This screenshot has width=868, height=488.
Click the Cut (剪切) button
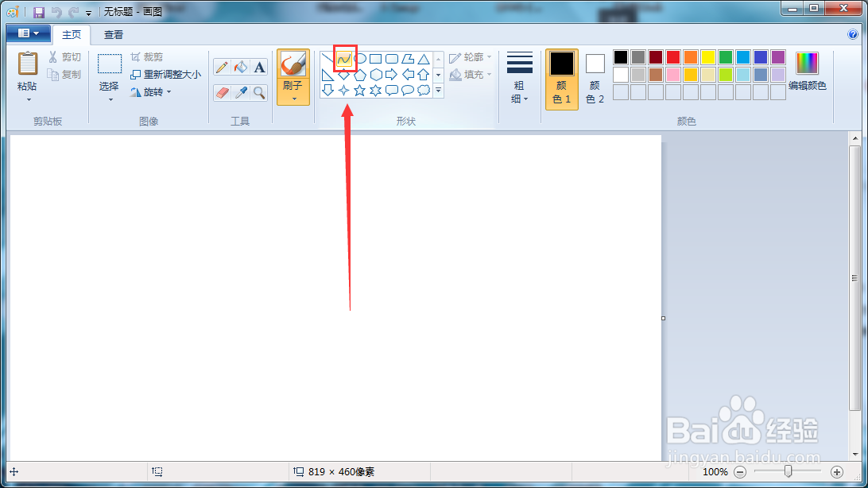[x=64, y=57]
